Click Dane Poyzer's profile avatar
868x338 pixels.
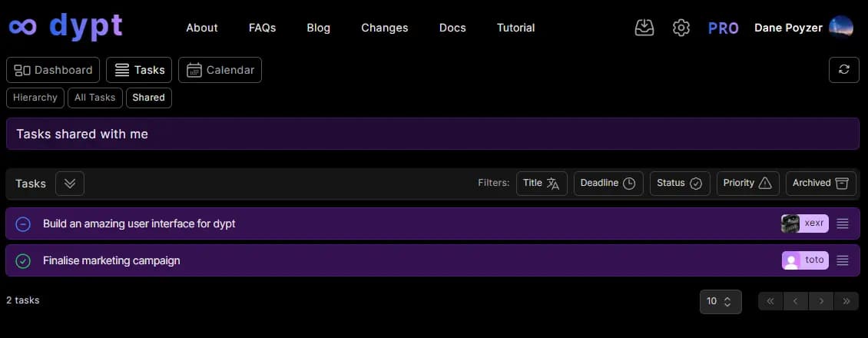[x=841, y=27]
